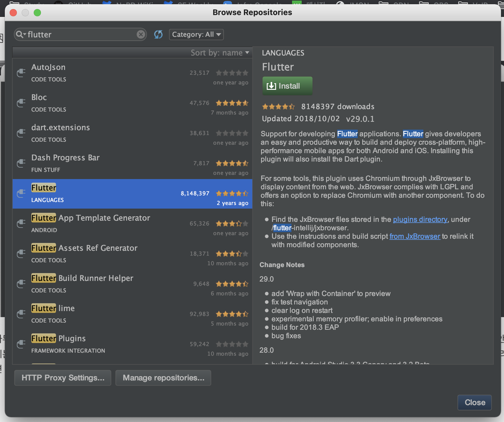Viewport: 504px width, 422px height.
Task: Click the green zoom window button
Action: pos(37,13)
